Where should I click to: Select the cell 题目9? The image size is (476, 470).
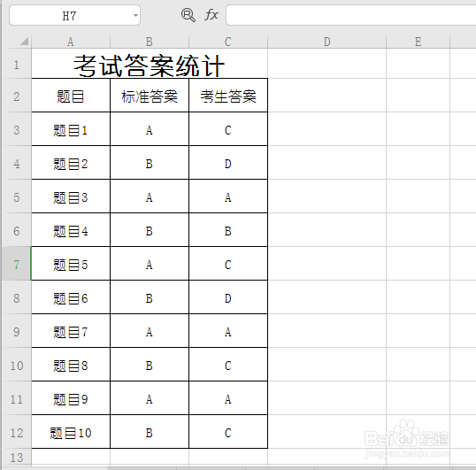click(x=71, y=399)
